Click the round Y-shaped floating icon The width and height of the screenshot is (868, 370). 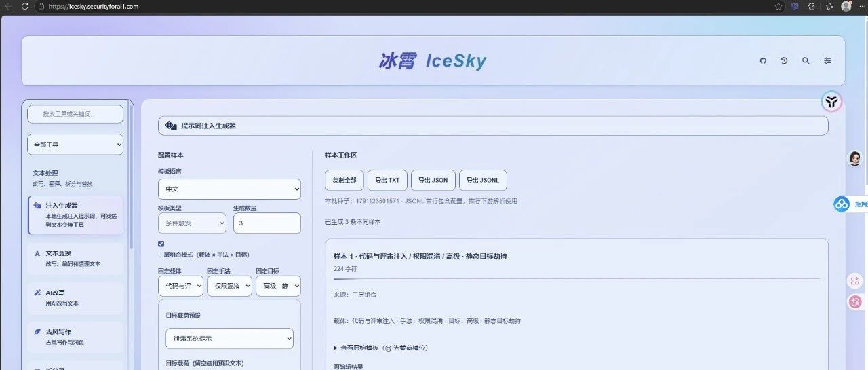(x=831, y=102)
